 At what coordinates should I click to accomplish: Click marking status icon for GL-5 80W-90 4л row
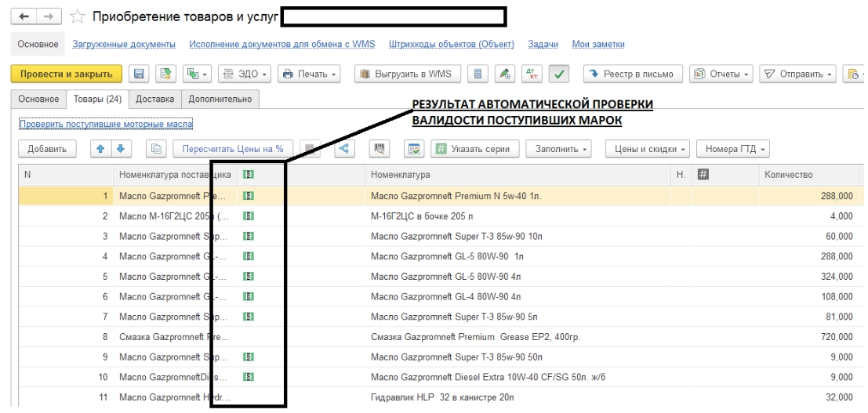click(x=249, y=277)
